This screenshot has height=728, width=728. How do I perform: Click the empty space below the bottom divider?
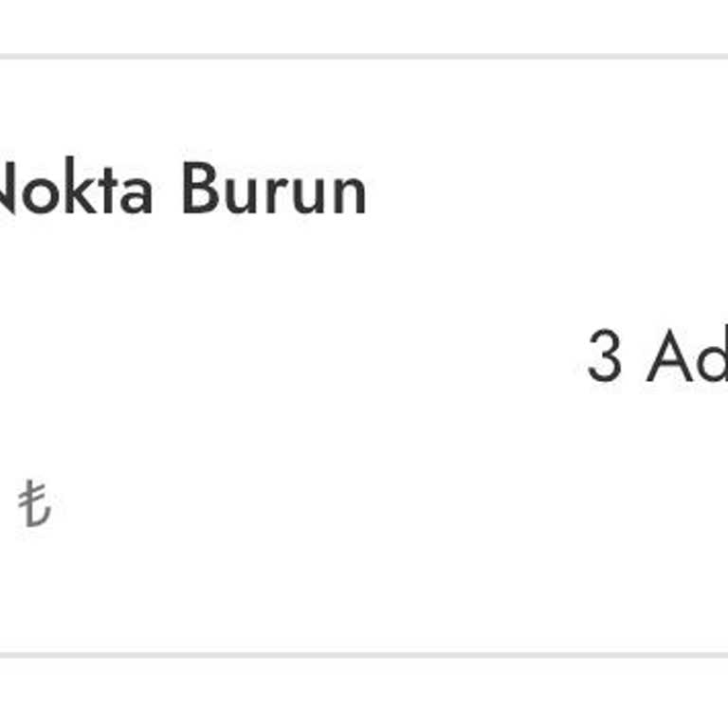(364, 694)
